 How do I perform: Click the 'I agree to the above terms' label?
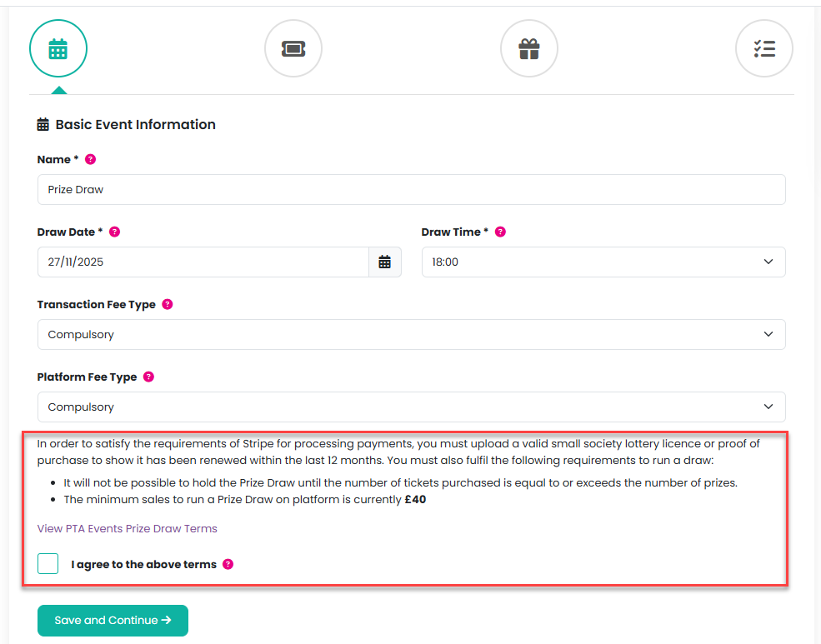(144, 565)
